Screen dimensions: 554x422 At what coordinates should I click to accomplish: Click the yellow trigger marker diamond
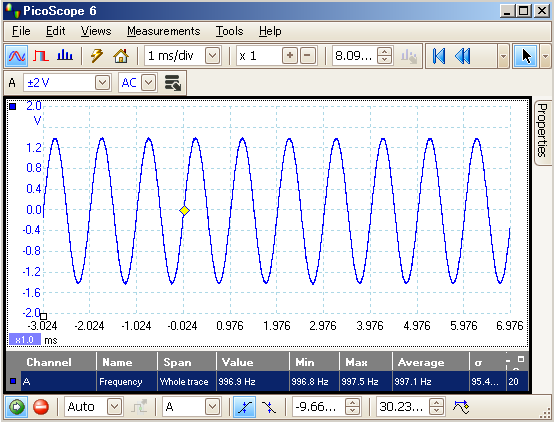point(184,211)
